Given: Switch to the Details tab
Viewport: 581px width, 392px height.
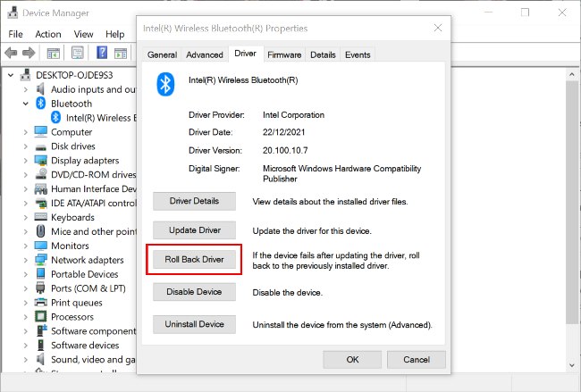Looking at the screenshot, I should [323, 54].
